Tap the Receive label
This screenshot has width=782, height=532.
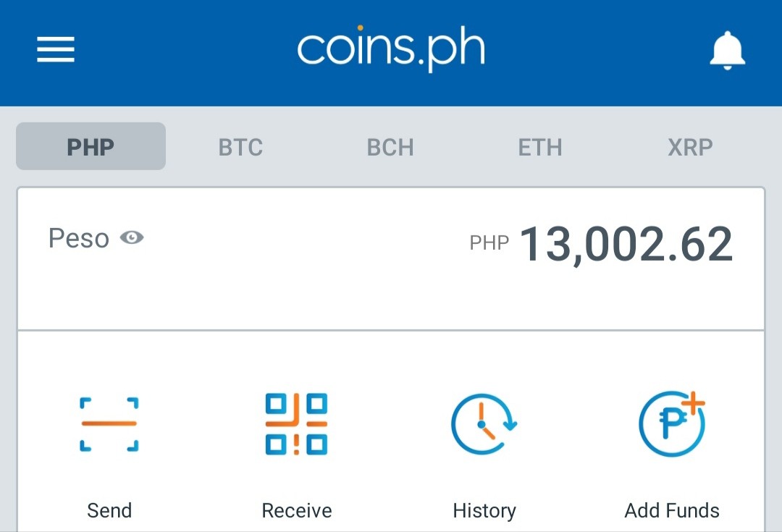[297, 510]
